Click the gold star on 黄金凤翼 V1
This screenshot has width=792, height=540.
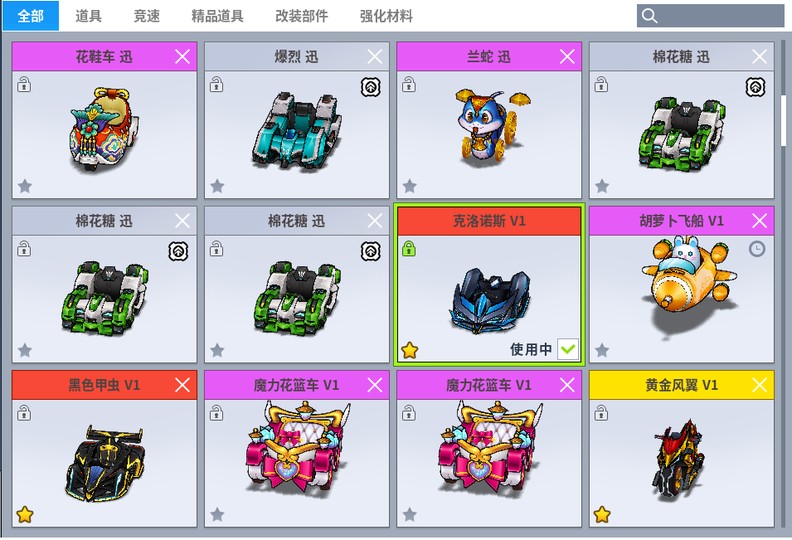coord(602,515)
